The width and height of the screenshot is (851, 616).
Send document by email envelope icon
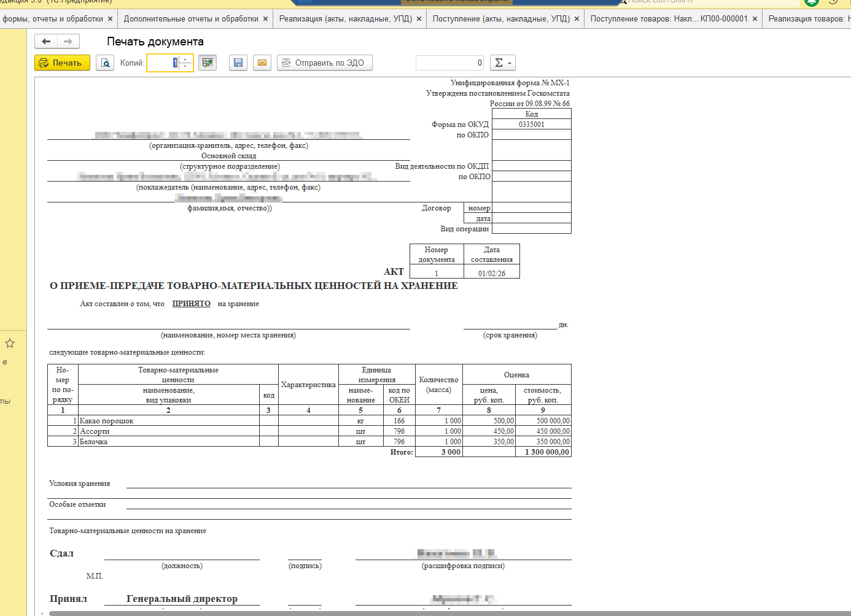click(262, 63)
